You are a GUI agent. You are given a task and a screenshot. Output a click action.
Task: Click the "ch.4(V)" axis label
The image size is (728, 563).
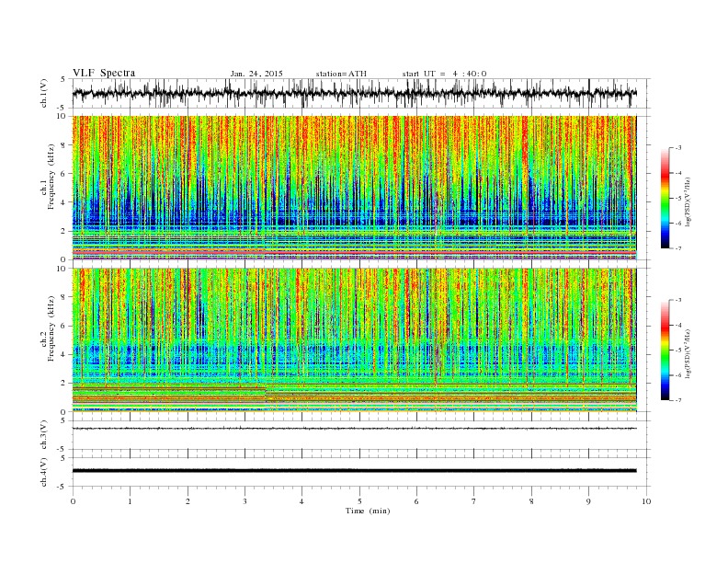(44, 472)
